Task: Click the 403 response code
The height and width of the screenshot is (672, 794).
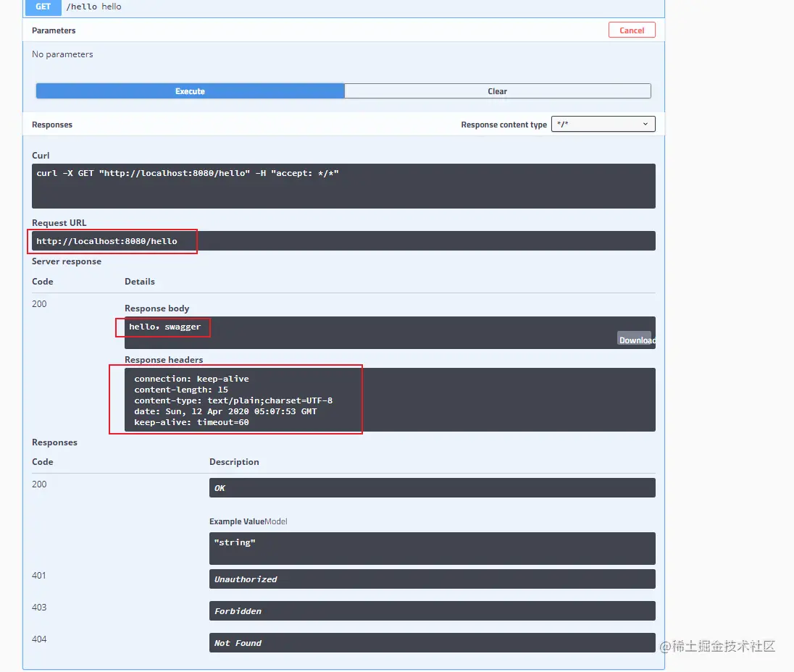Action: point(39,608)
